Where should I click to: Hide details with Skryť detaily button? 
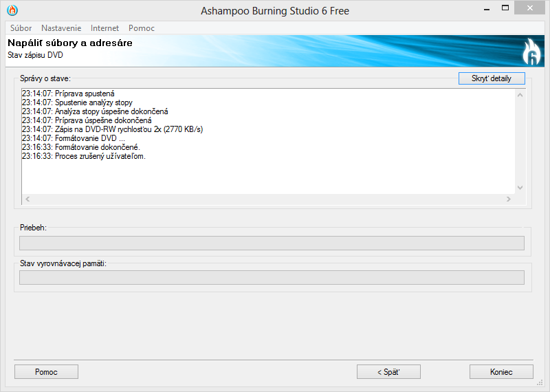click(x=492, y=78)
